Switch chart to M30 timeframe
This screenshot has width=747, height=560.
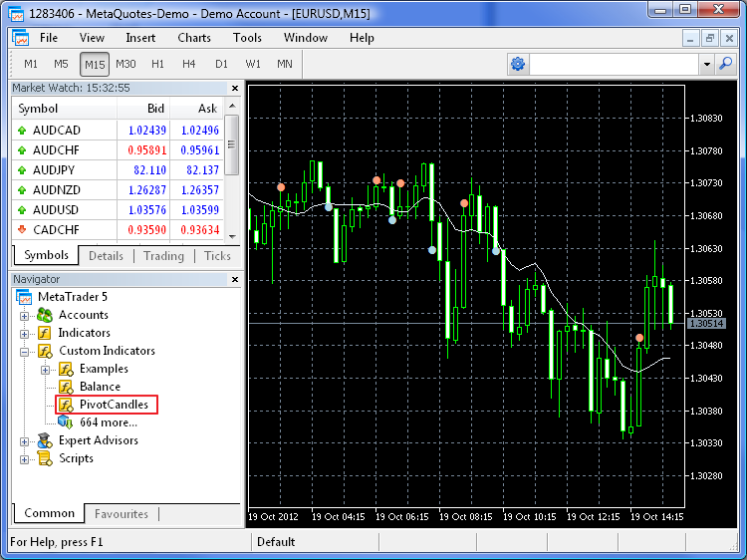tap(125, 64)
